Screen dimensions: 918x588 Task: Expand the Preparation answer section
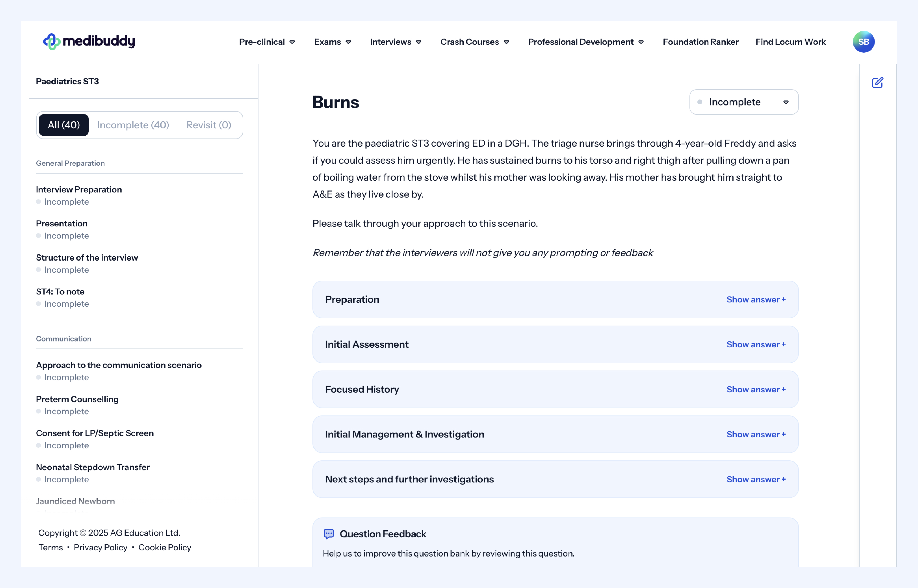(x=756, y=299)
